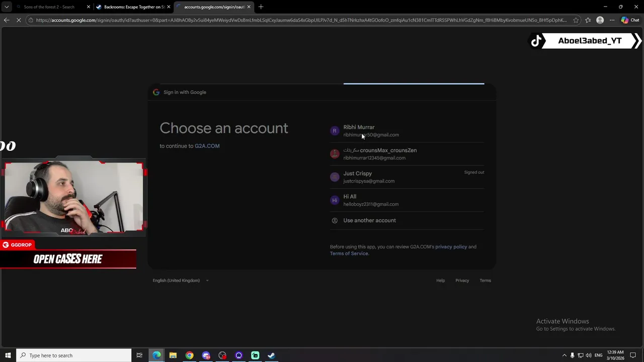Open the volume control tray icon
The width and height of the screenshot is (644, 362).
point(588,355)
